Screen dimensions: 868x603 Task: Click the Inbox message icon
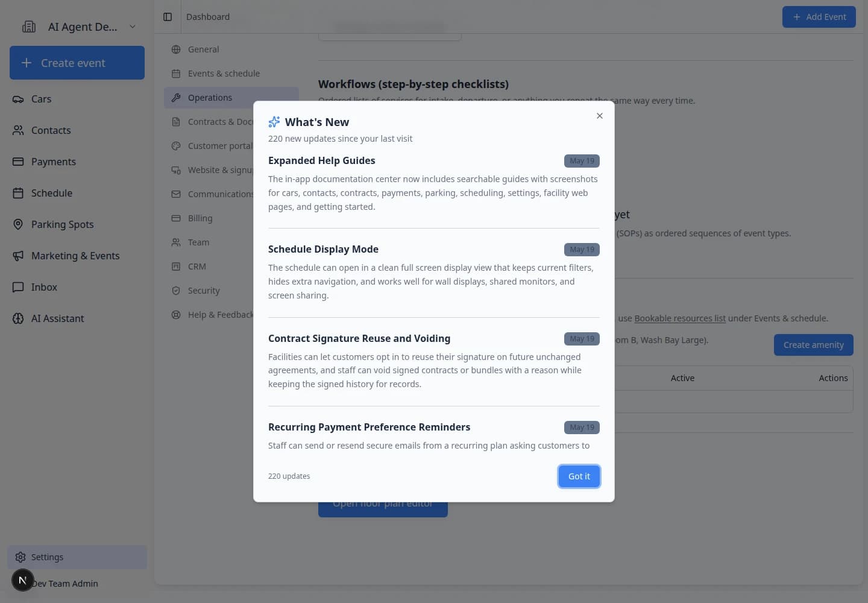18,287
